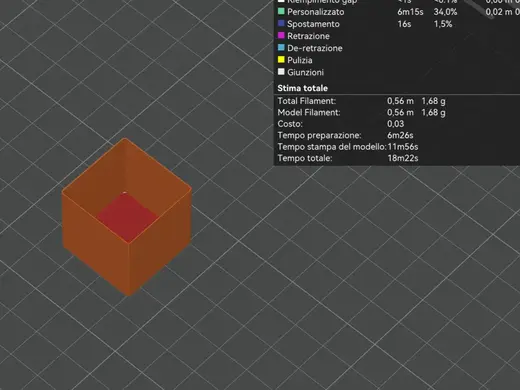Toggle the Pulizia yellow color swatch
520x390 pixels.
281,60
